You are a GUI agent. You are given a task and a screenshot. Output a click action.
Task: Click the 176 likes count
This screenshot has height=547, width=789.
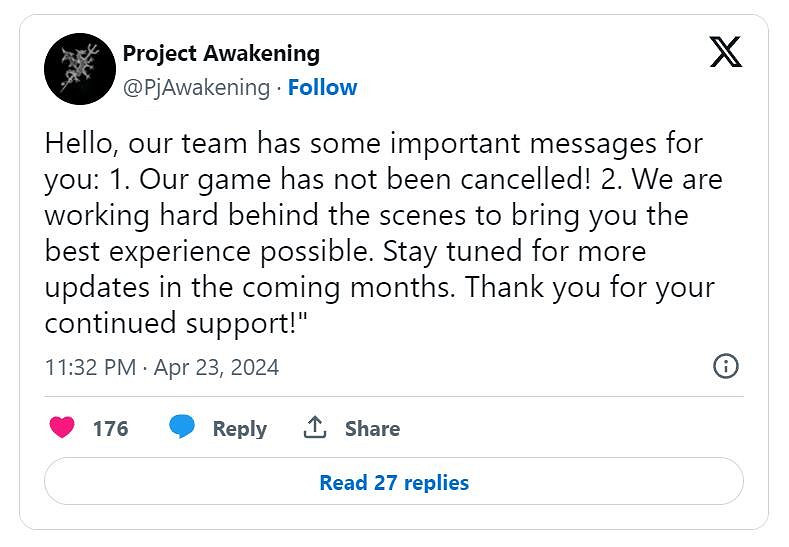point(110,429)
